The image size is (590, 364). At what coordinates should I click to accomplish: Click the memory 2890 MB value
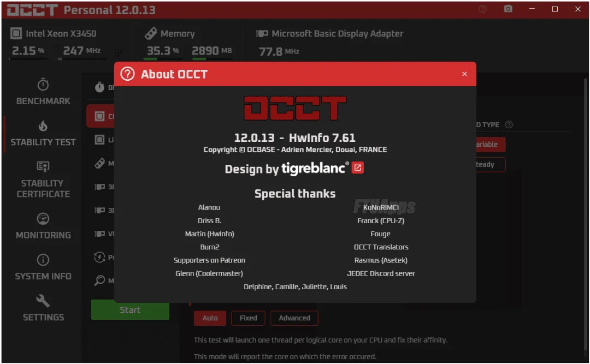click(212, 51)
